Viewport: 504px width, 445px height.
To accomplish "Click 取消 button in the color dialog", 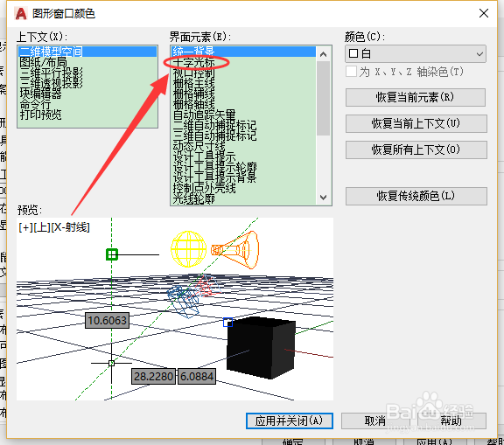I will coord(375,421).
